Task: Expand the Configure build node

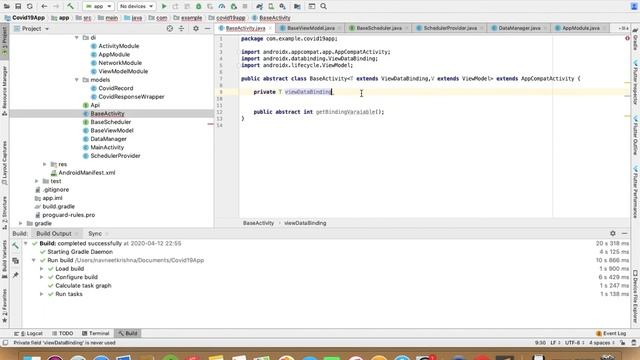Action: click(42, 277)
